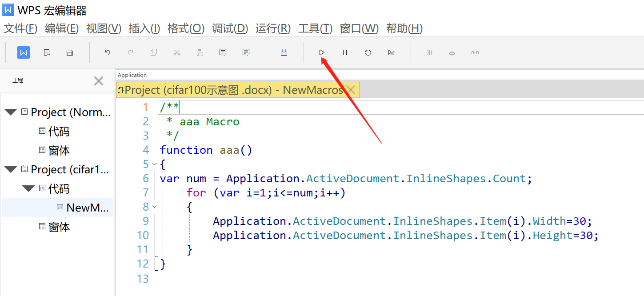The height and width of the screenshot is (296, 644).
Task: Open the 视图(V) menu
Action: (x=104, y=29)
